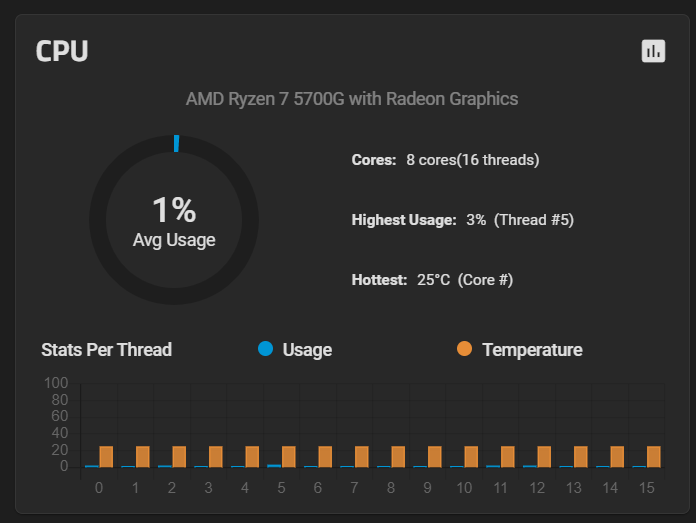
Task: Toggle the Temperature series label
Action: point(532,350)
